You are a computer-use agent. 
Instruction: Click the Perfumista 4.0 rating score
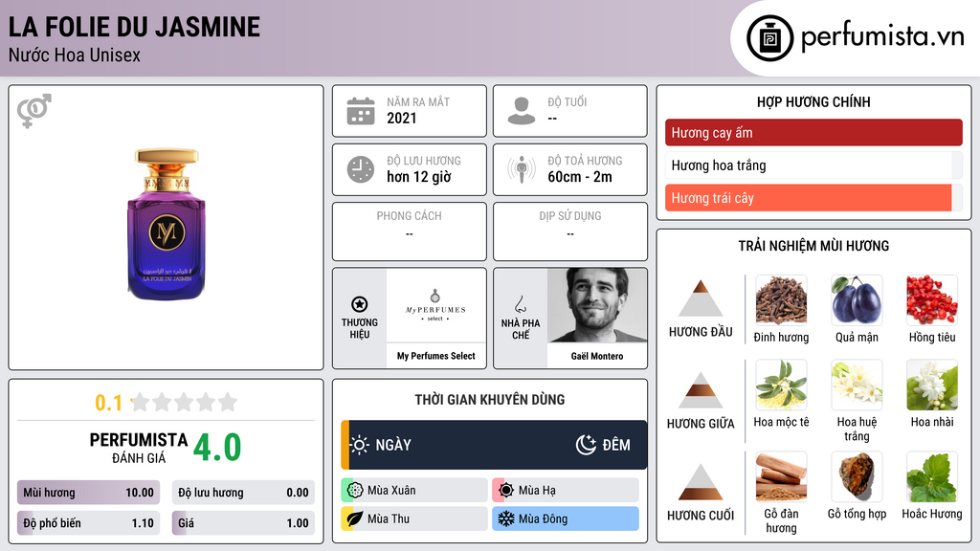pos(217,447)
